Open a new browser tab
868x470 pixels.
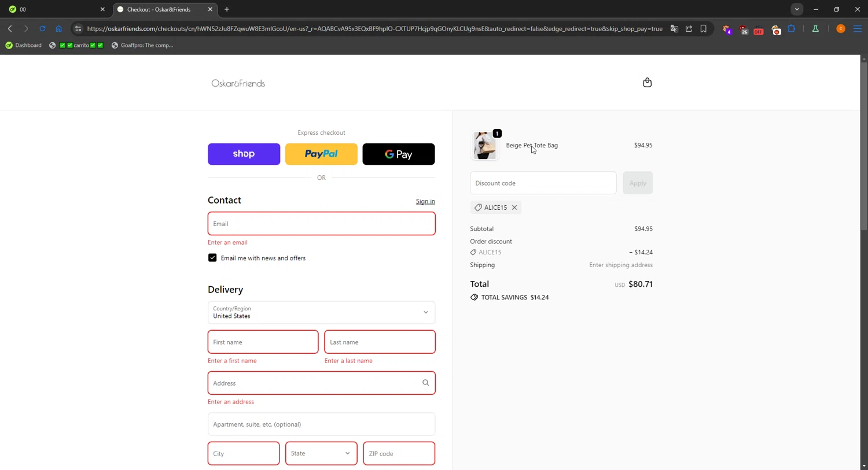coord(227,9)
